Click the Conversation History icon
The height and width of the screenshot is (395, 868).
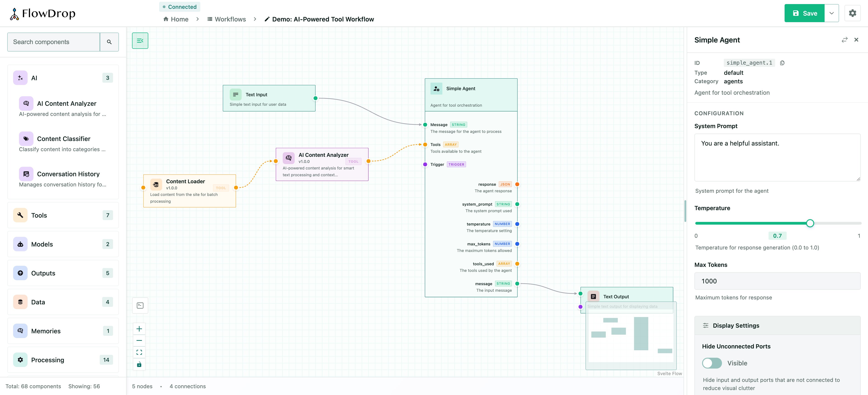26,174
